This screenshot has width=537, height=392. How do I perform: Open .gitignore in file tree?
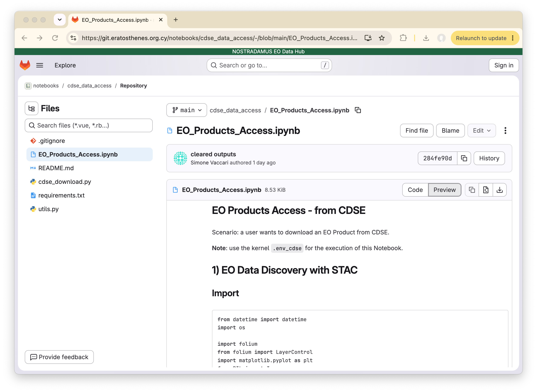89,141
